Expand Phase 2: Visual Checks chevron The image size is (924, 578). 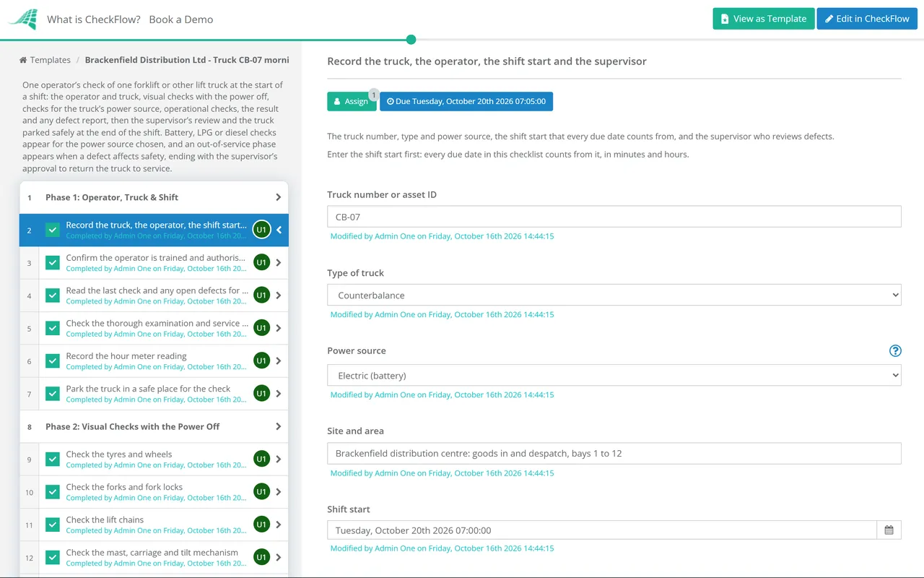(279, 426)
